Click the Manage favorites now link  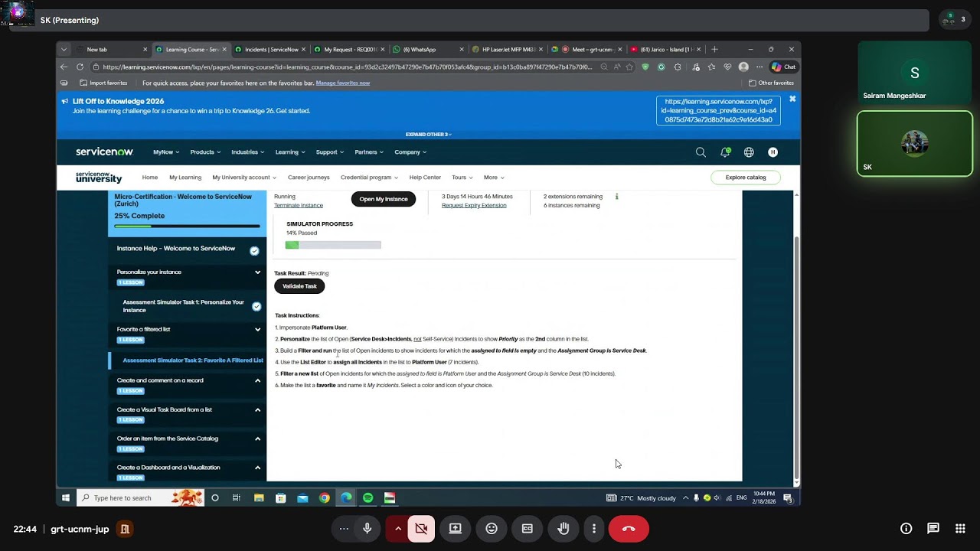click(343, 83)
